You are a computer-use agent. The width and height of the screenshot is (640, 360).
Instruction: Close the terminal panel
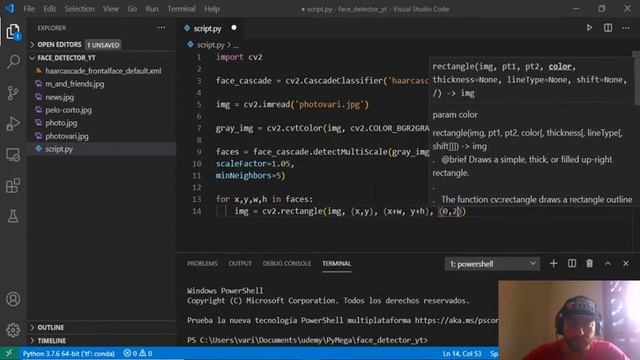[626, 264]
